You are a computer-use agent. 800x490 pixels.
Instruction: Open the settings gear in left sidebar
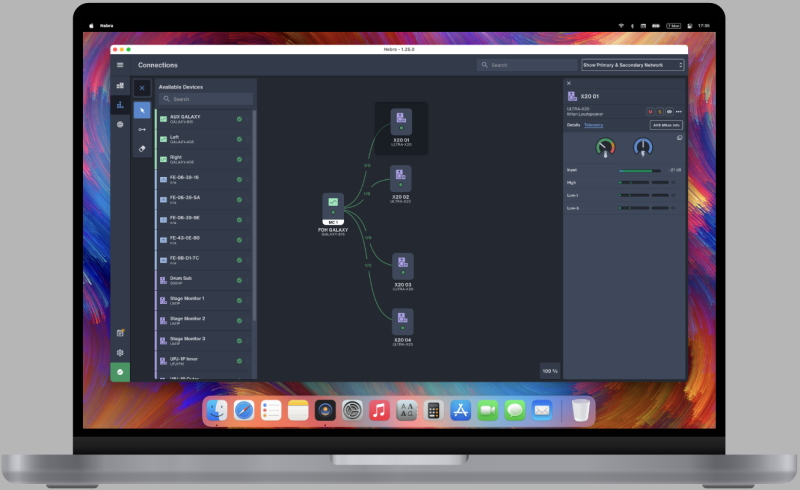coord(120,352)
